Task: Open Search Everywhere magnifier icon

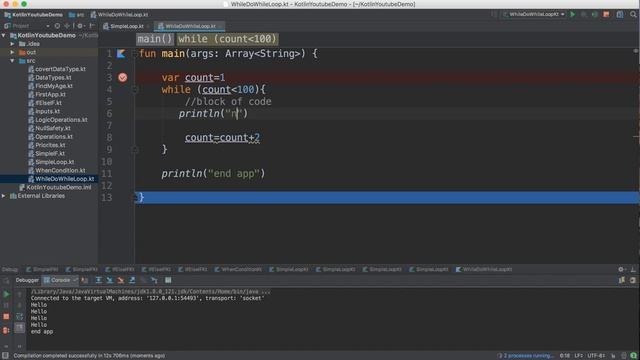Action: (633, 14)
